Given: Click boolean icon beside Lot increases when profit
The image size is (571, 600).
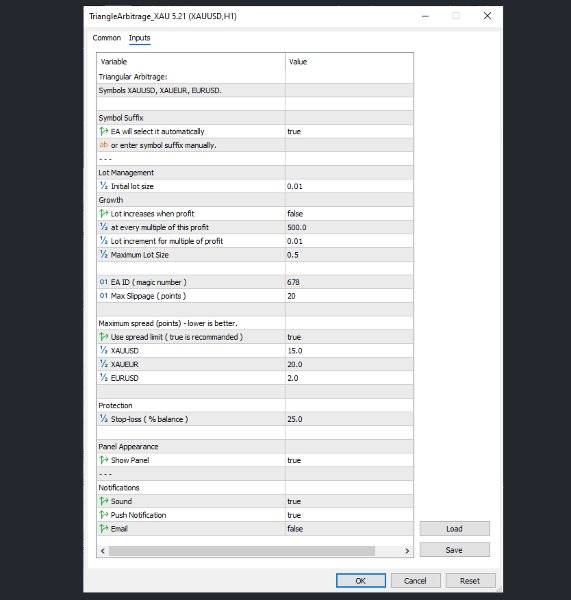Looking at the screenshot, I should click(104, 213).
